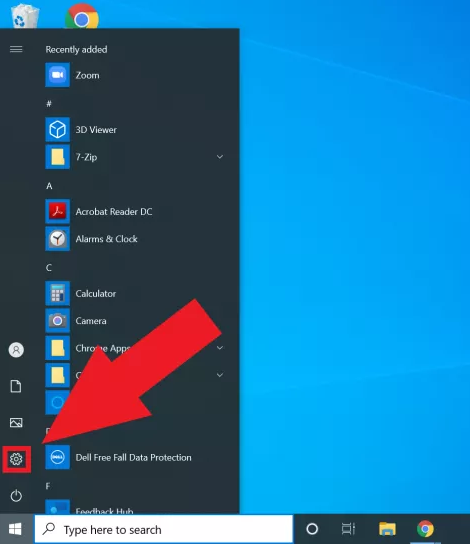Open Dell Free Fall Data Protection icon

point(58,457)
